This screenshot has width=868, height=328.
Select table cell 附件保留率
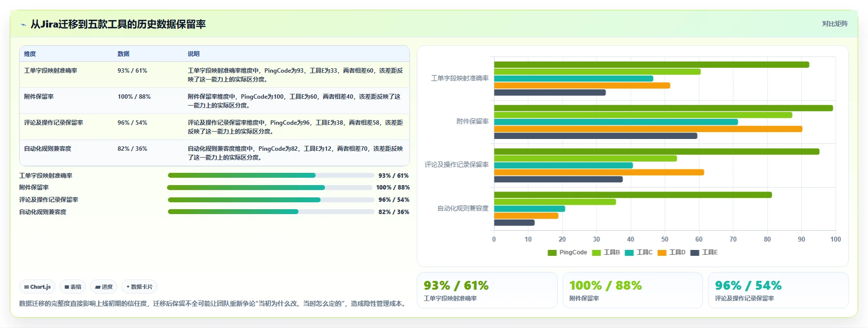pos(39,97)
